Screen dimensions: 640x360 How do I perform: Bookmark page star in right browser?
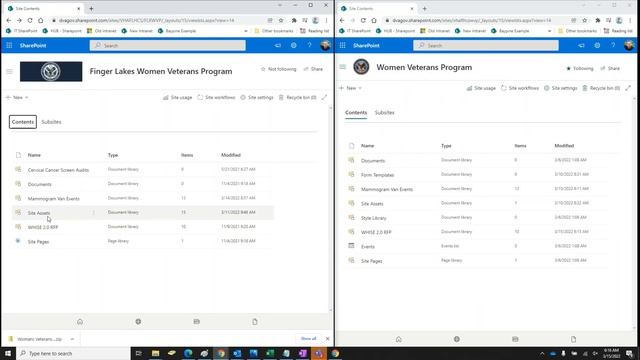(584, 20)
